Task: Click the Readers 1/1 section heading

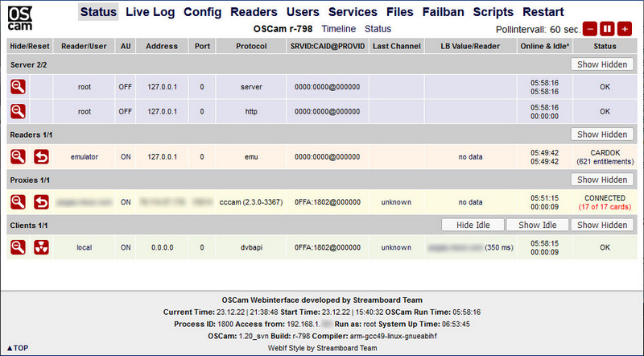Action: (x=31, y=135)
